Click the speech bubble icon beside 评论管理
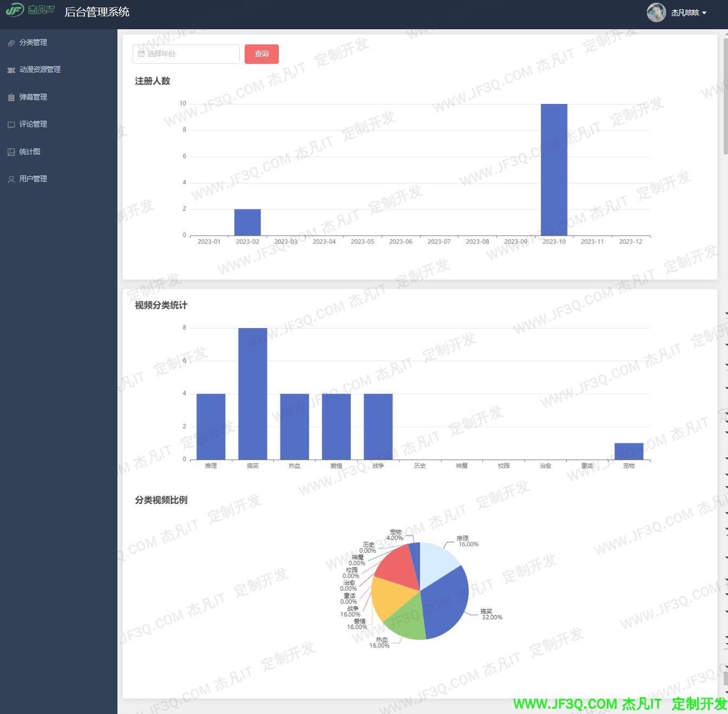 click(x=11, y=125)
